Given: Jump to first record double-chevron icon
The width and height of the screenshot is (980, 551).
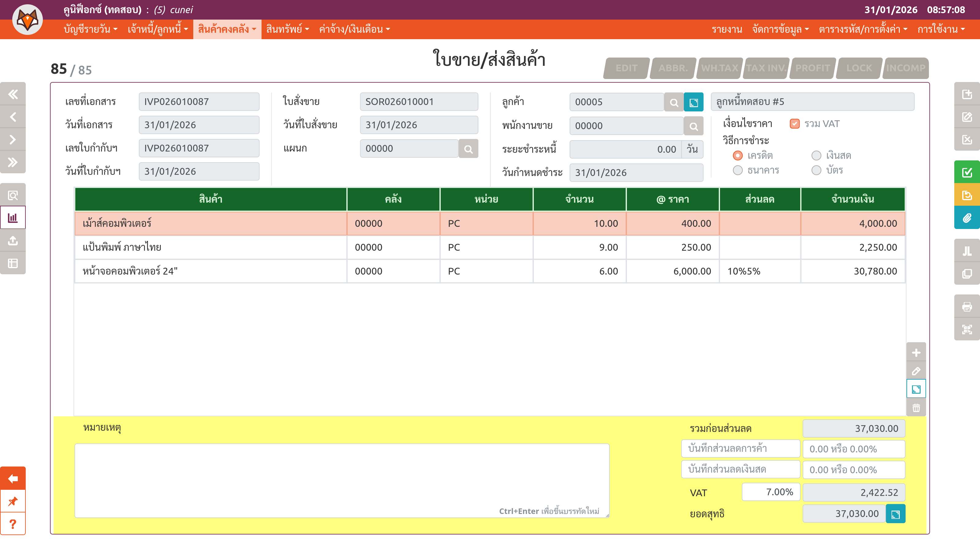Looking at the screenshot, I should click(x=13, y=94).
